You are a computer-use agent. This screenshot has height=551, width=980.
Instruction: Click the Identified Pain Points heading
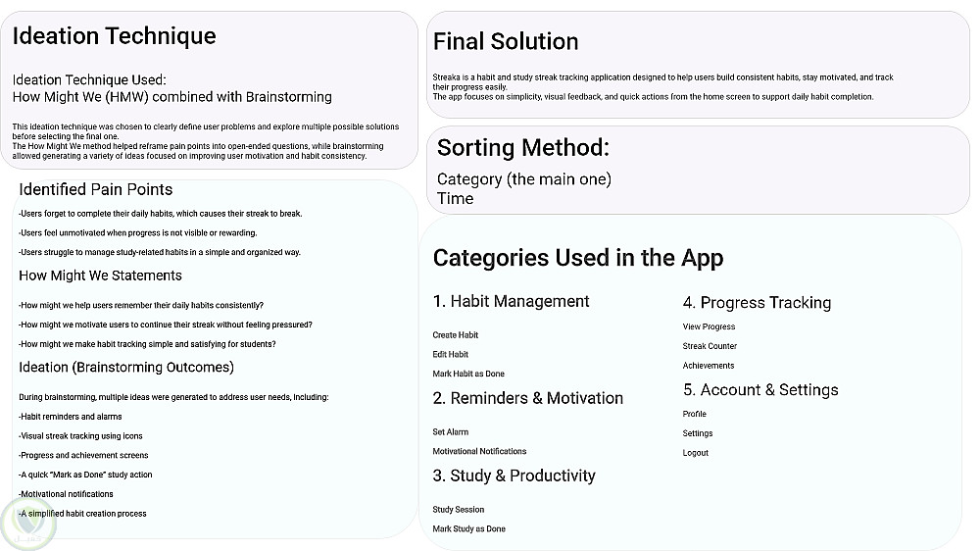point(96,189)
